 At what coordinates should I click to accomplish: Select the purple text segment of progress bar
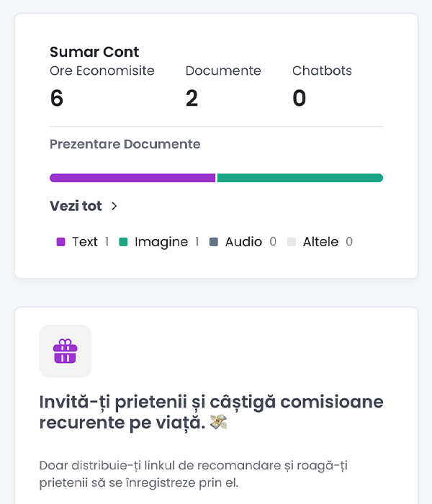132,178
